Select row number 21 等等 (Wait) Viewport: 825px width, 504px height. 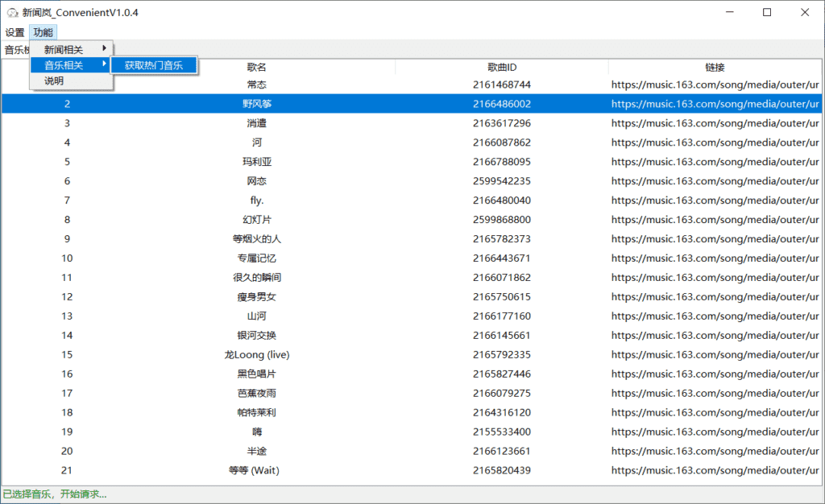point(67,470)
